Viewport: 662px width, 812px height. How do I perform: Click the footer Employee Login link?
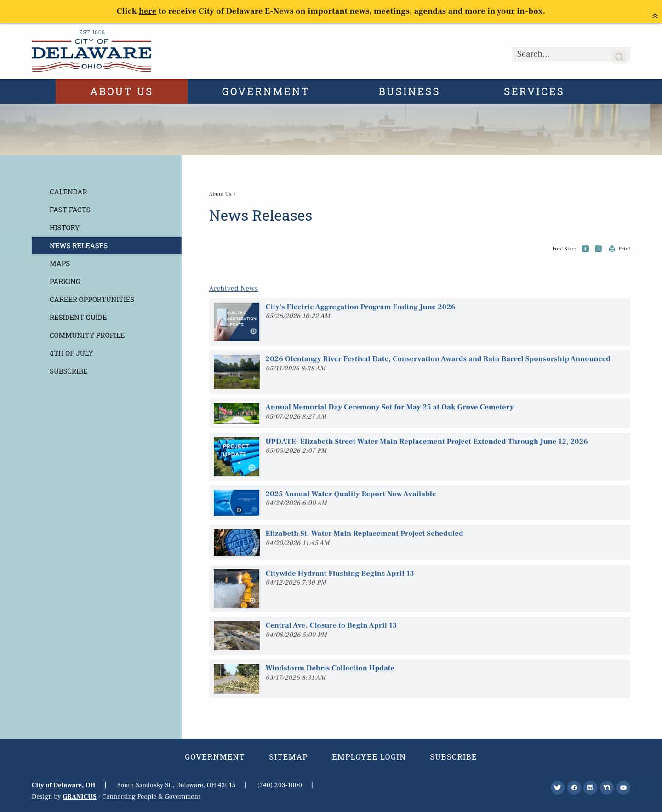pos(369,757)
